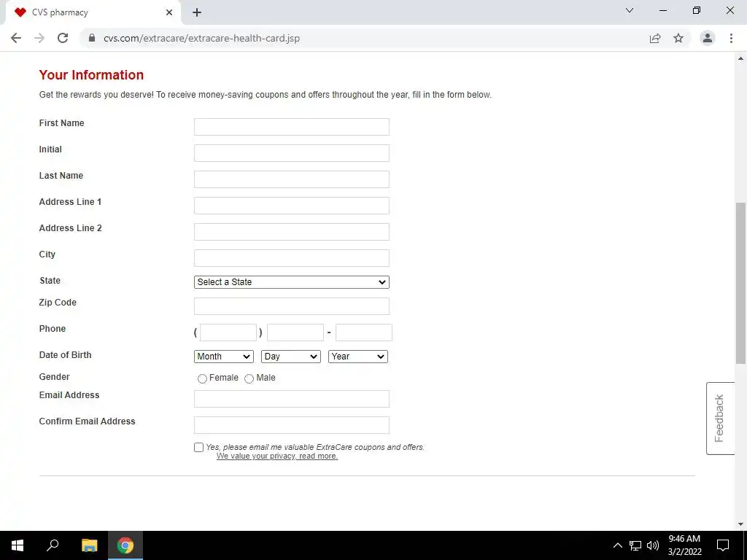This screenshot has width=747, height=560.
Task: Focus the phone prefix middle box
Action: [295, 332]
